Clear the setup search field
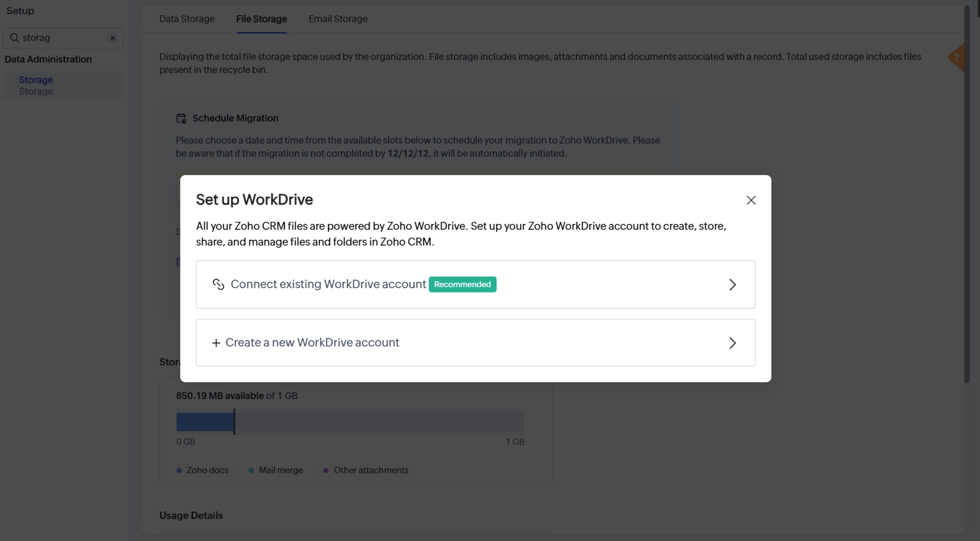The width and height of the screenshot is (980, 541). coord(113,38)
